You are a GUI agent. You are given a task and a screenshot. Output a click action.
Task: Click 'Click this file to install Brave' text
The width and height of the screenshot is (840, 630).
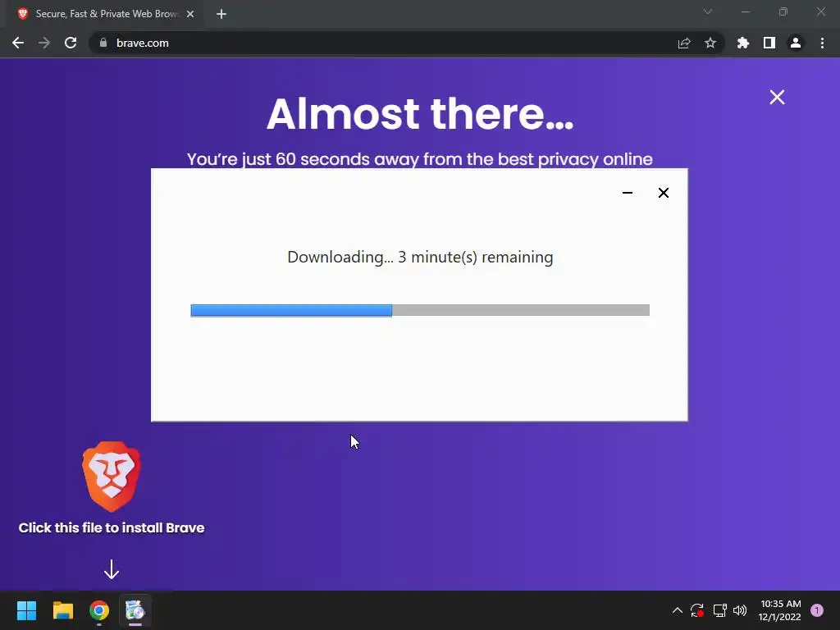pyautogui.click(x=112, y=527)
